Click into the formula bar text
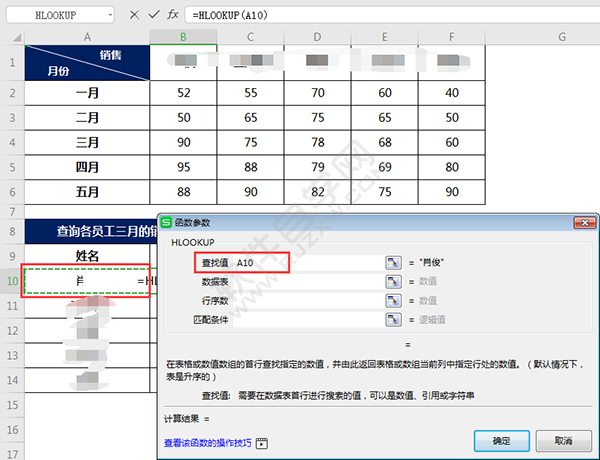600x460 pixels. 392,15
